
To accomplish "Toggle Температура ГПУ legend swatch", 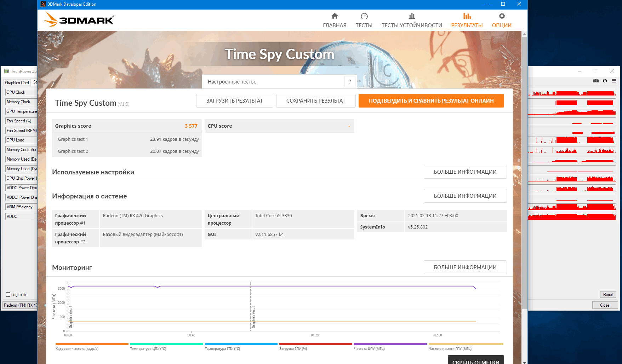I will [x=241, y=344].
